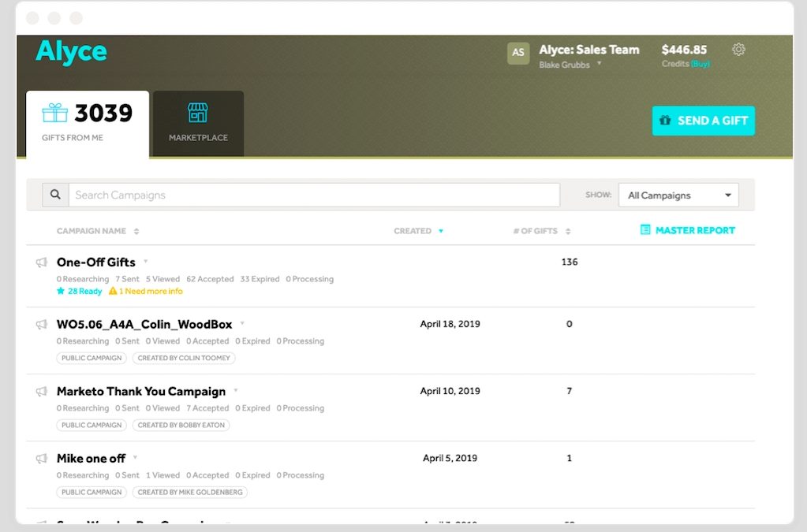Open the Mike one off campaign
This screenshot has width=807, height=532.
click(x=91, y=459)
